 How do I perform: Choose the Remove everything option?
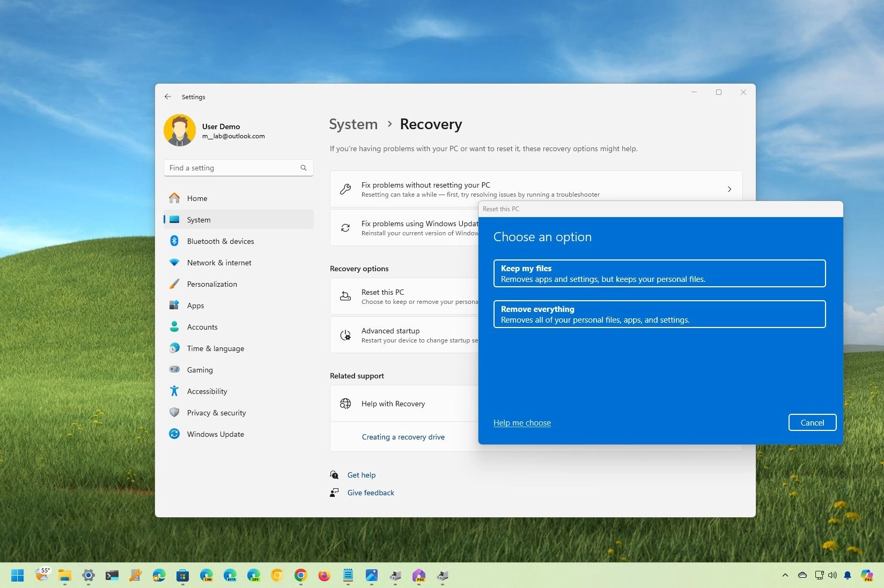(659, 314)
